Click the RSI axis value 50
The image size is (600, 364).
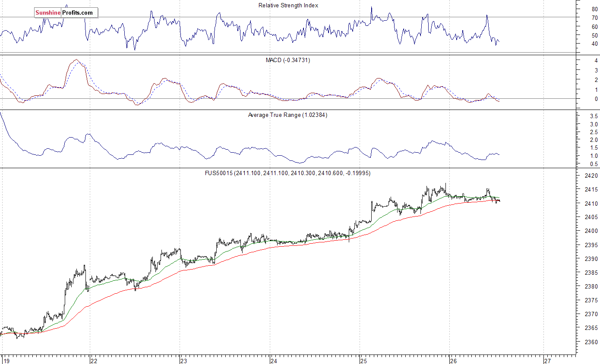click(595, 35)
